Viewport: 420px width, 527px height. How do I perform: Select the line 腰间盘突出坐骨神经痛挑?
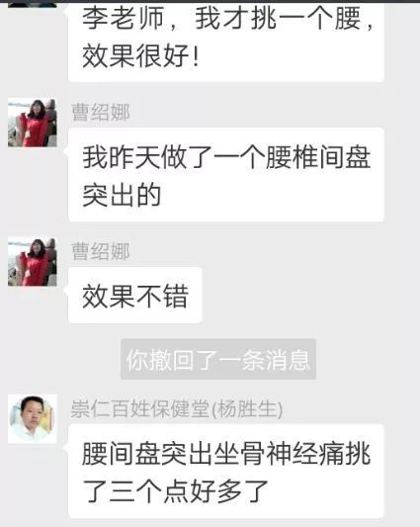click(226, 454)
